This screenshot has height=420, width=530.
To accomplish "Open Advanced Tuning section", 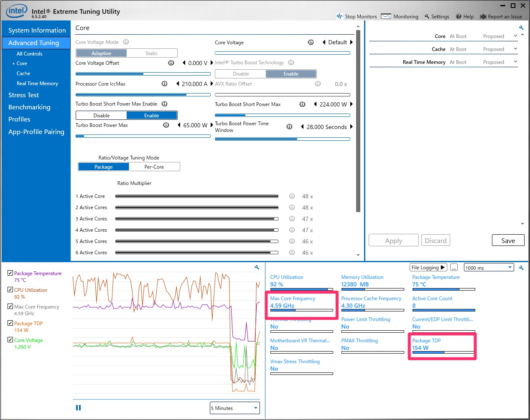I will [36, 43].
